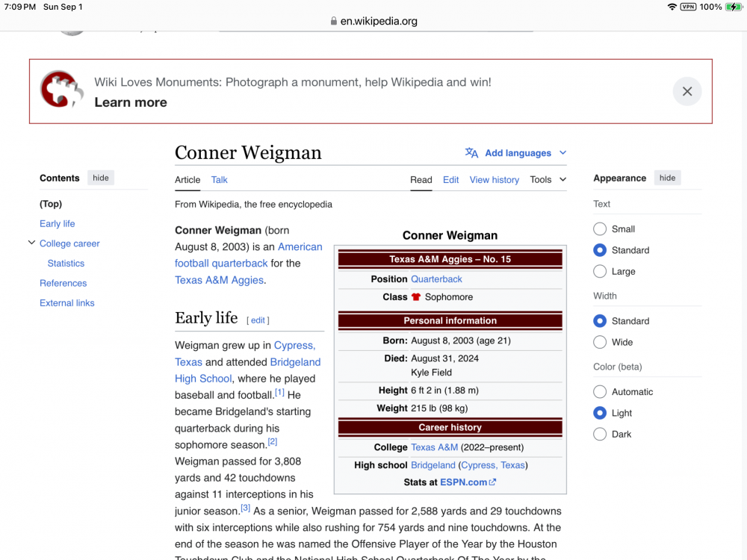
Task: Hide the Contents sidebar
Action: (x=101, y=178)
